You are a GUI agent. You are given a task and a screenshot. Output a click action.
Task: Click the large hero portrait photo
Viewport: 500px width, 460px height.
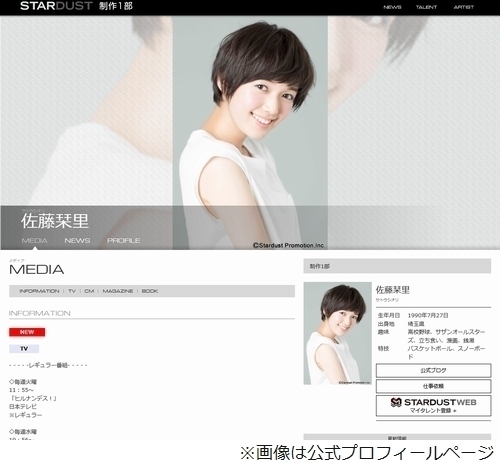(250, 133)
